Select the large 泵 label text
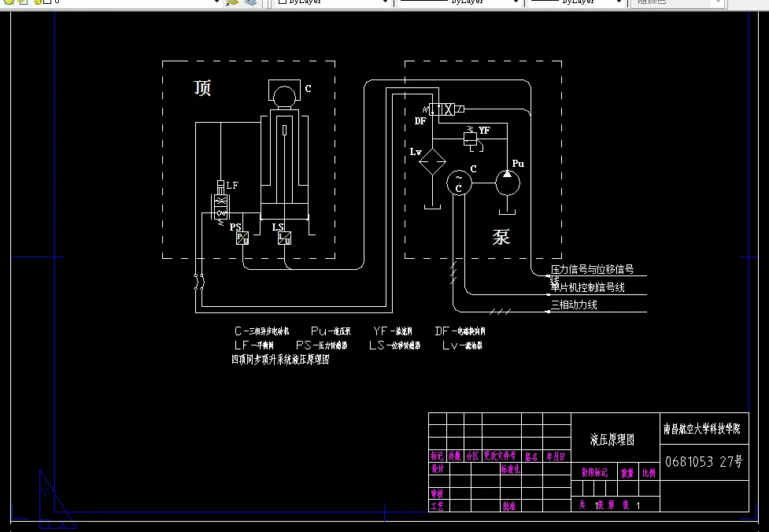This screenshot has width=769, height=532. [x=501, y=237]
